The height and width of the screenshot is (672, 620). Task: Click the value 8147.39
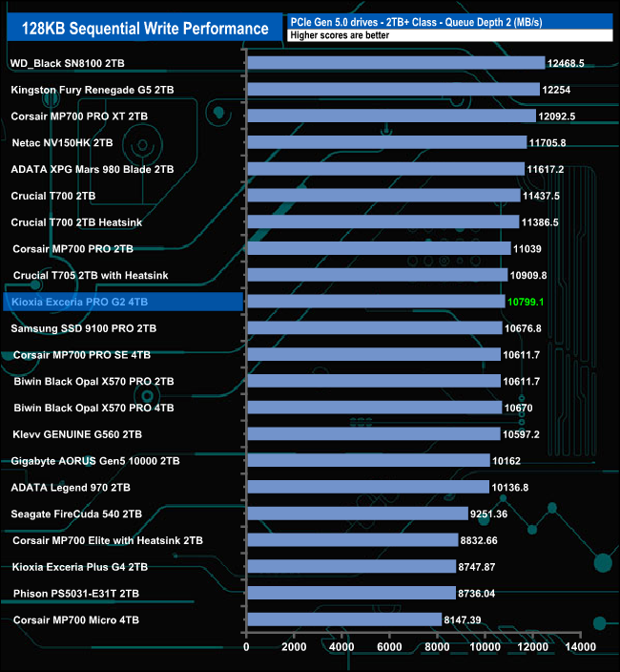click(463, 620)
